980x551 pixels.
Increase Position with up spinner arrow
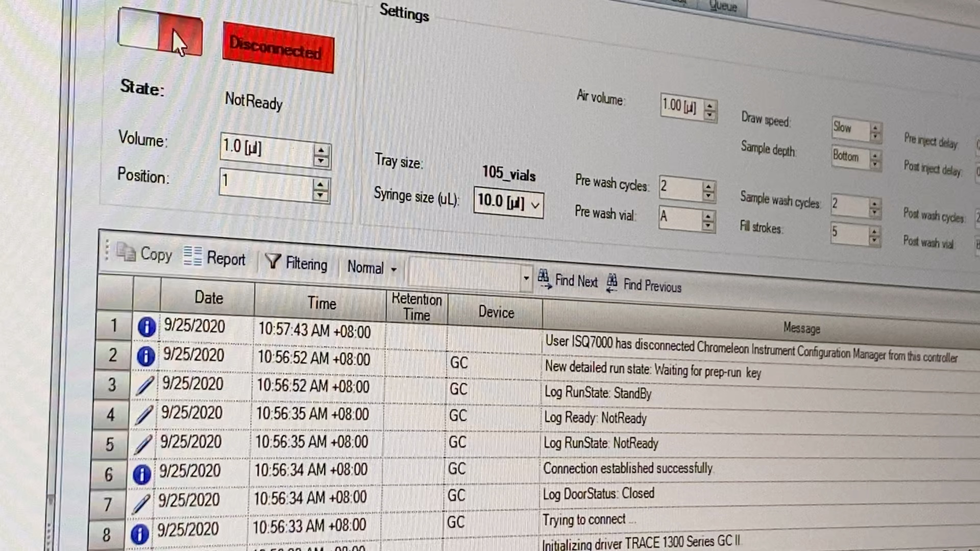pyautogui.click(x=321, y=185)
